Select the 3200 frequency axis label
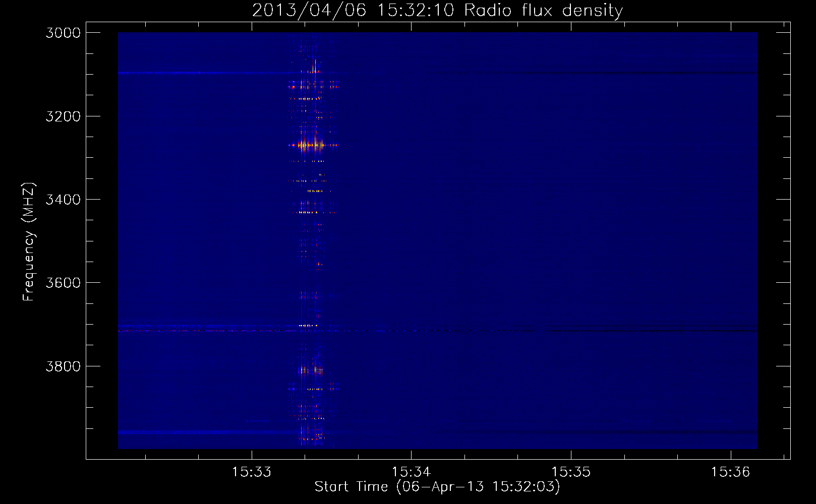 (63, 116)
